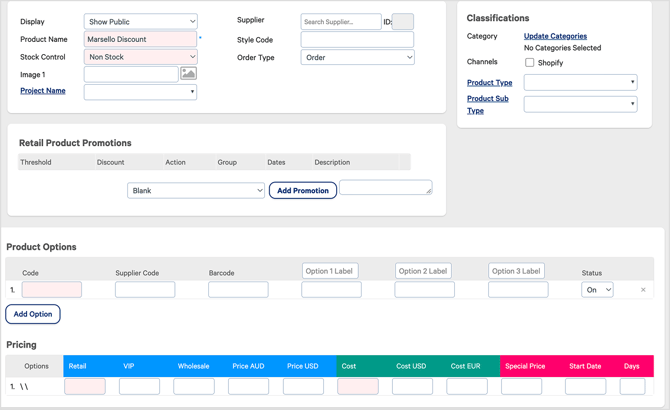This screenshot has width=670, height=410.
Task: Click the Dates column header
Action: 276,162
